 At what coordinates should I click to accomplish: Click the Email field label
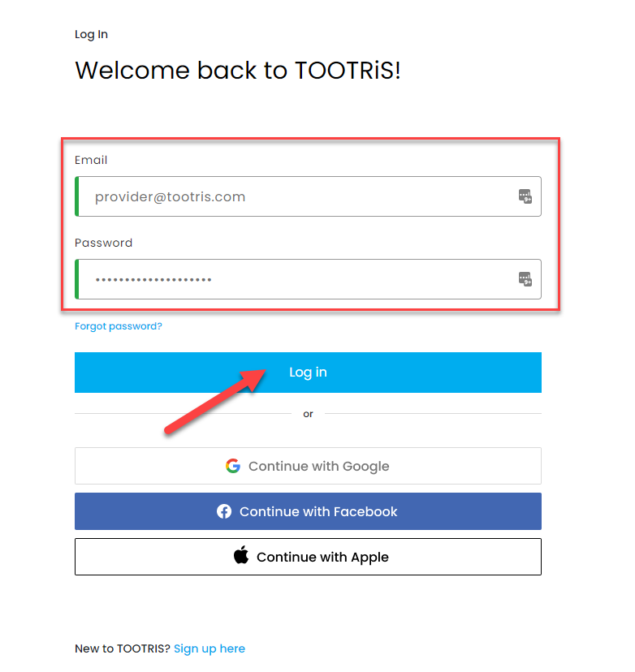coord(91,160)
